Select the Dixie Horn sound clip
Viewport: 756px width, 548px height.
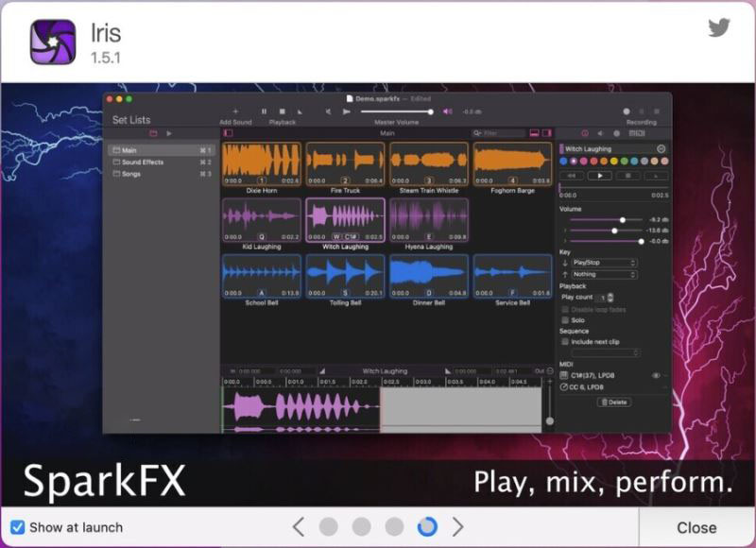[x=262, y=164]
